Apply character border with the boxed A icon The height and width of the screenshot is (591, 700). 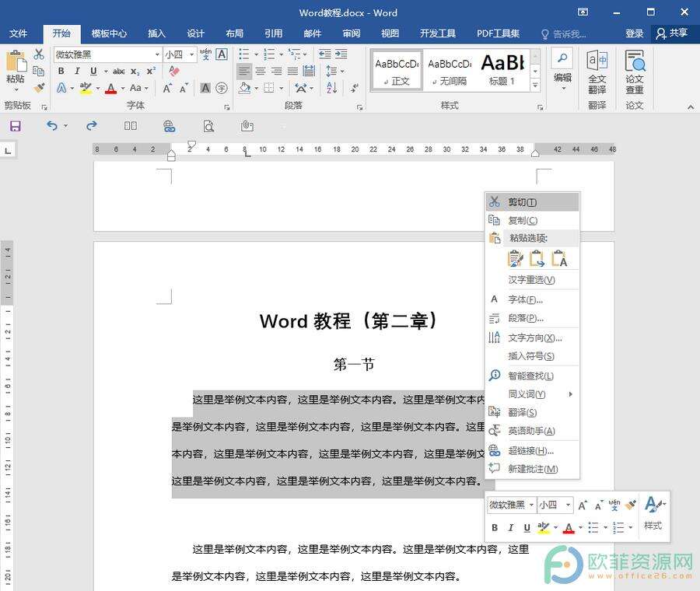[222, 54]
